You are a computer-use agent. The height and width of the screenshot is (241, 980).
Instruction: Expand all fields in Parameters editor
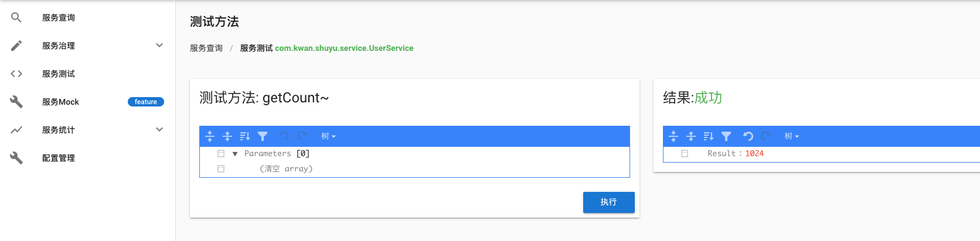click(210, 136)
